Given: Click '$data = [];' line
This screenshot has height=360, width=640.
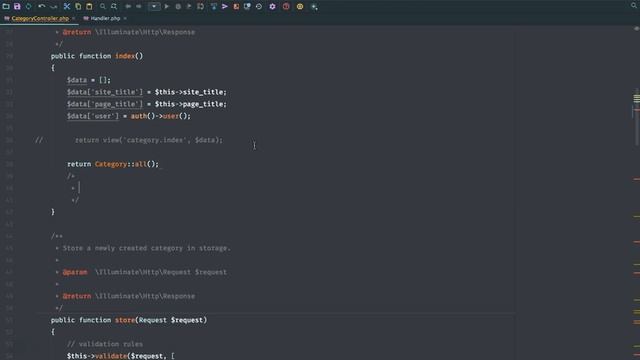Looking at the screenshot, I should [89, 80].
